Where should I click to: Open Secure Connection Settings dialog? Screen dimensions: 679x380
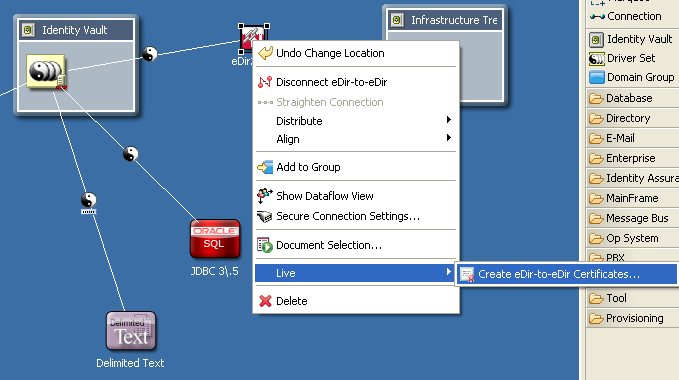[x=356, y=216]
